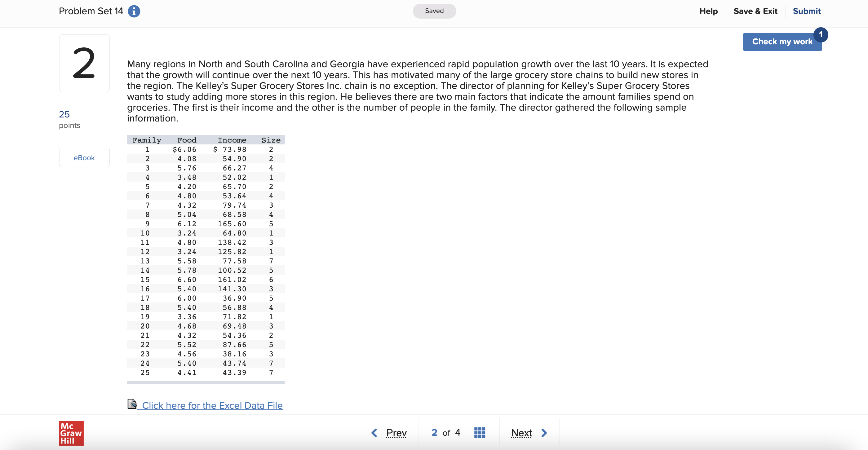
Task: Select the Submit menu item
Action: point(807,11)
